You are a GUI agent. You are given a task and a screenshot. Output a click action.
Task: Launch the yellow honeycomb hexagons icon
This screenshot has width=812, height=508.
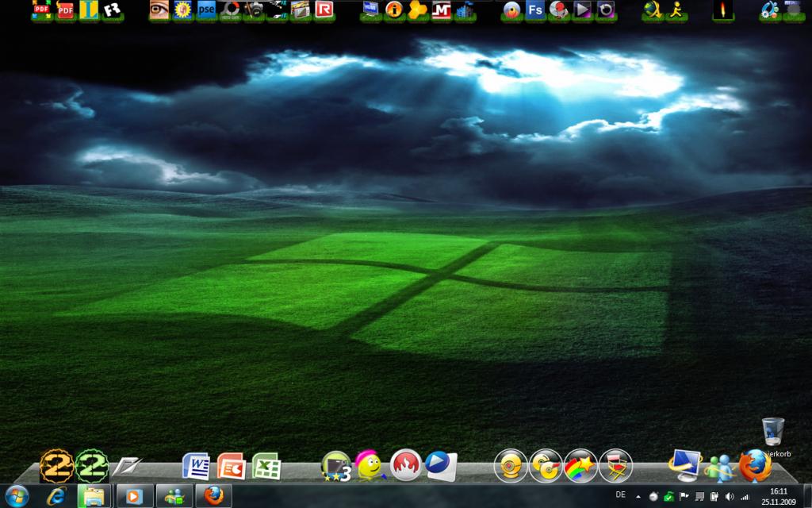click(x=417, y=10)
